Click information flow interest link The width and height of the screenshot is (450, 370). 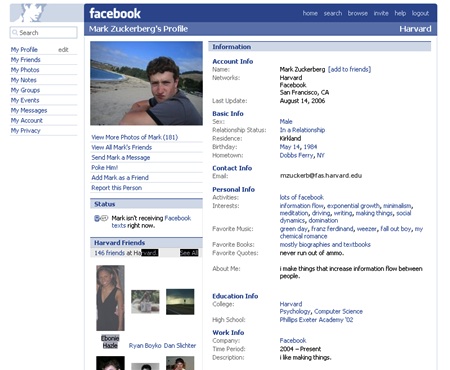[x=302, y=206]
